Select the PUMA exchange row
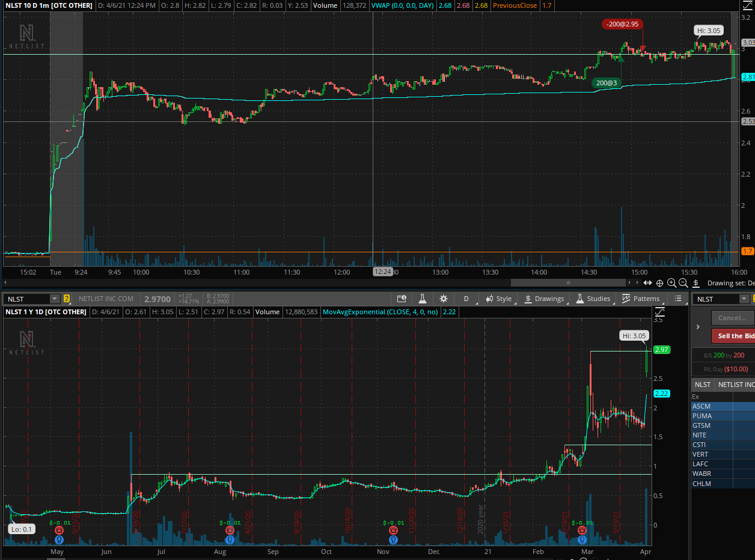The width and height of the screenshot is (755, 560). tap(702, 416)
